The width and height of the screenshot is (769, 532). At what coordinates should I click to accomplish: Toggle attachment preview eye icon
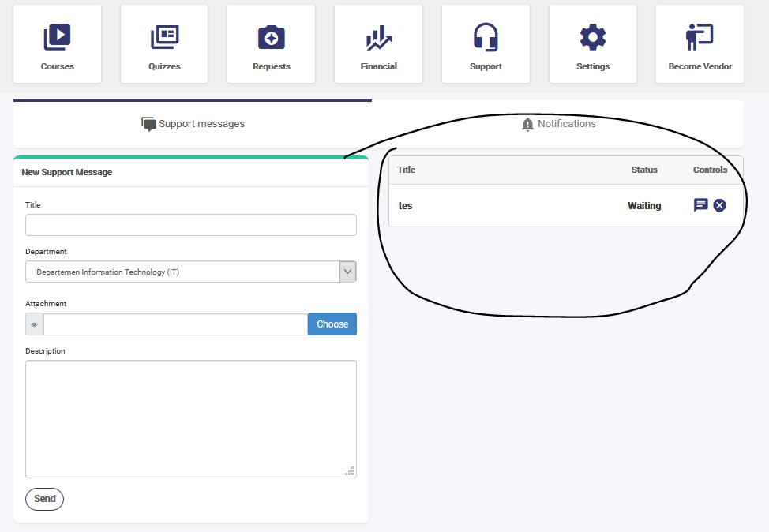(x=35, y=324)
